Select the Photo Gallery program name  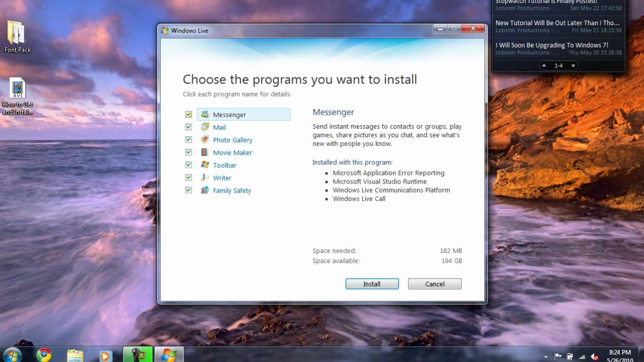232,140
